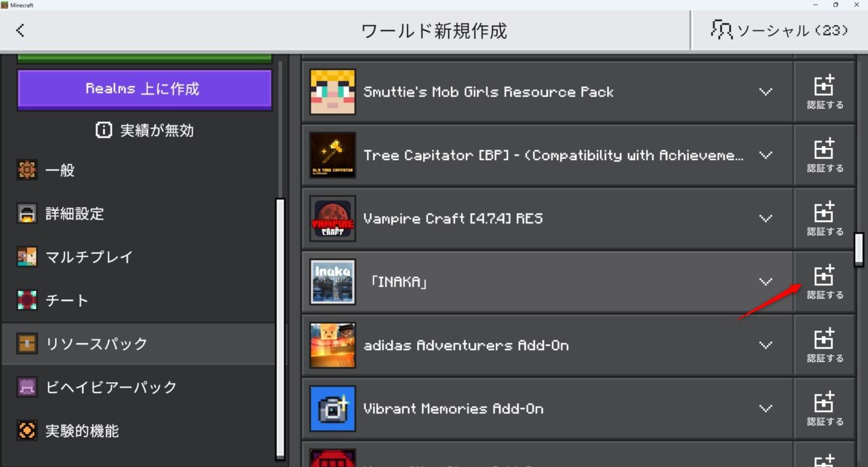Click the Tree Capitator pack thumbnail
Image resolution: width=868 pixels, height=467 pixels.
333,155
